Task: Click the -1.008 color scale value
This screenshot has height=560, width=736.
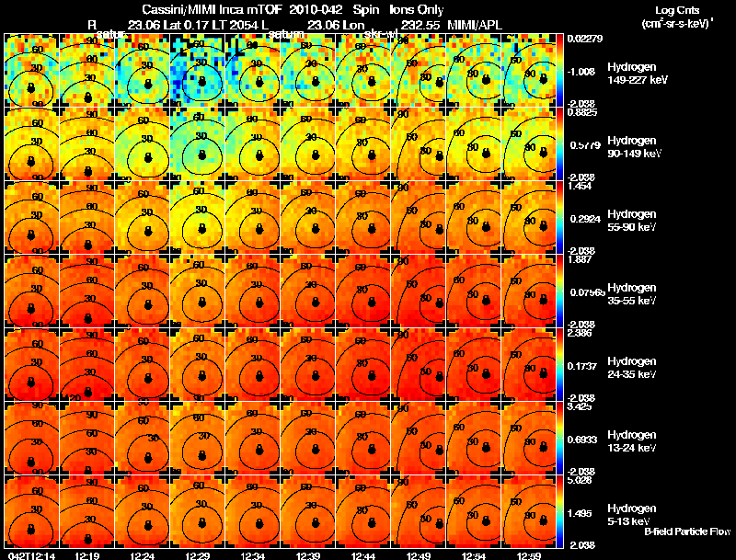Action: click(x=582, y=72)
